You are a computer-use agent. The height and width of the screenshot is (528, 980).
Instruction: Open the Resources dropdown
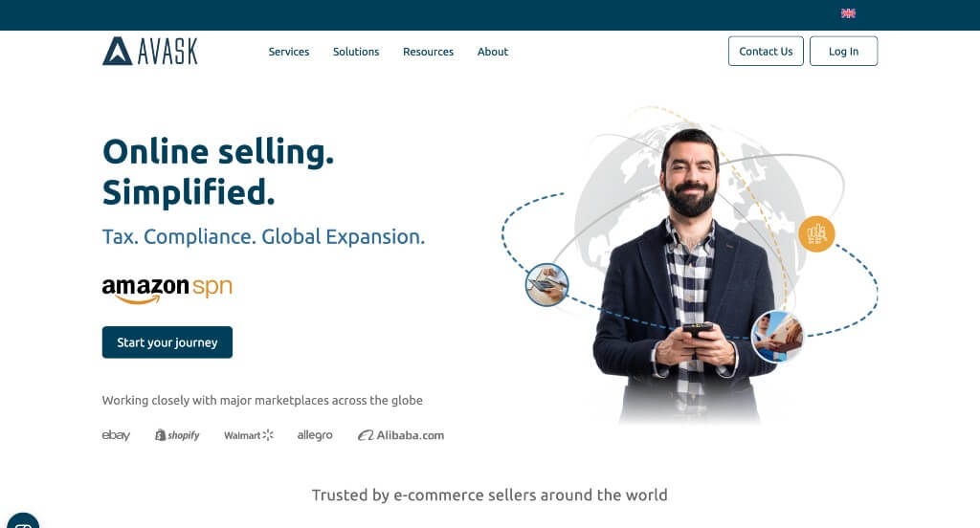(428, 52)
